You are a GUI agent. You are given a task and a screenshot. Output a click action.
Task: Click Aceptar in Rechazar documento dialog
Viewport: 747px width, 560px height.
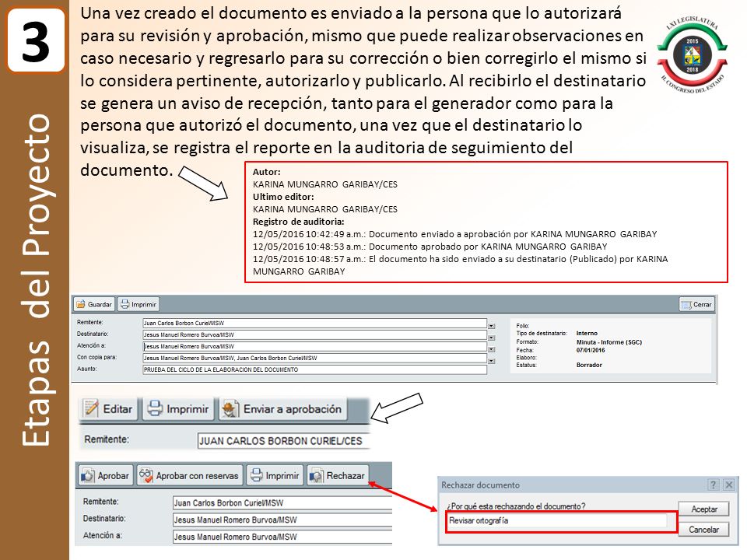click(x=703, y=509)
